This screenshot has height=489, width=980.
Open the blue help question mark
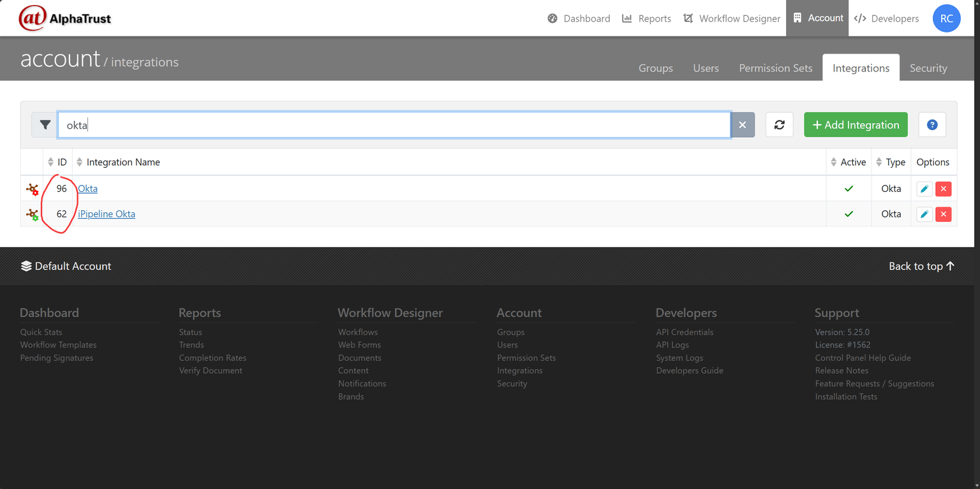click(932, 125)
